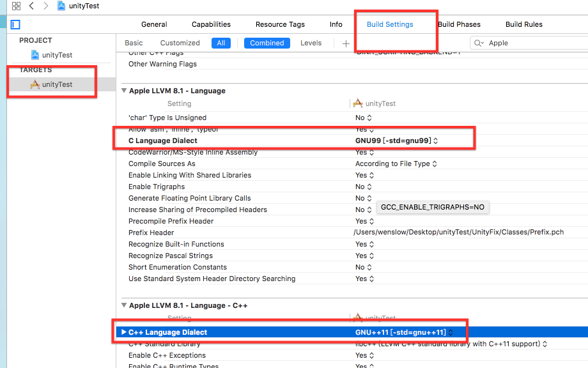
Task: Open C++ Standard Library libc++ dropdown
Action: 451,344
